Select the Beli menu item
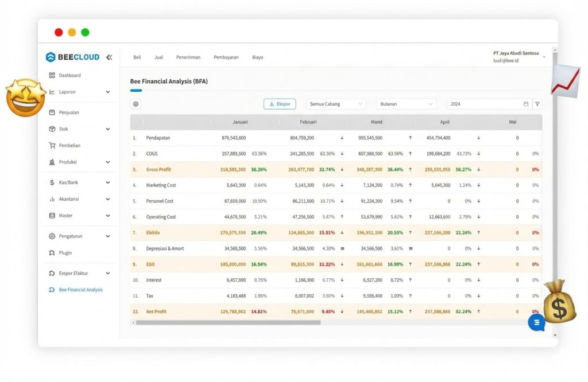The height and width of the screenshot is (382, 588). 137,57
